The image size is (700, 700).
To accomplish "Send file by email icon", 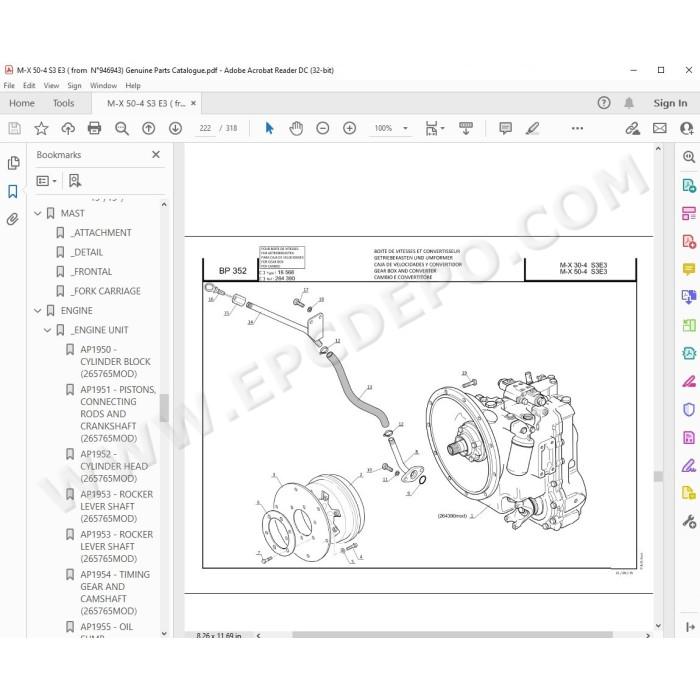I will coord(660,129).
